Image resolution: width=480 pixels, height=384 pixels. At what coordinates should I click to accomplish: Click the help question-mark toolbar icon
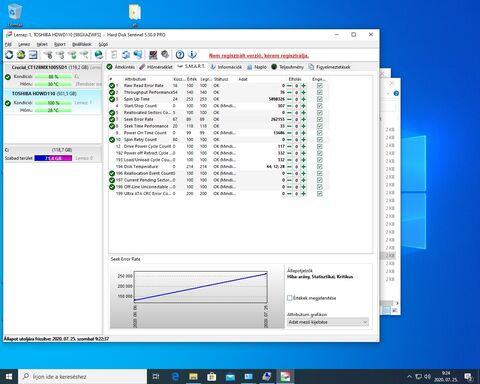pyautogui.click(x=180, y=55)
